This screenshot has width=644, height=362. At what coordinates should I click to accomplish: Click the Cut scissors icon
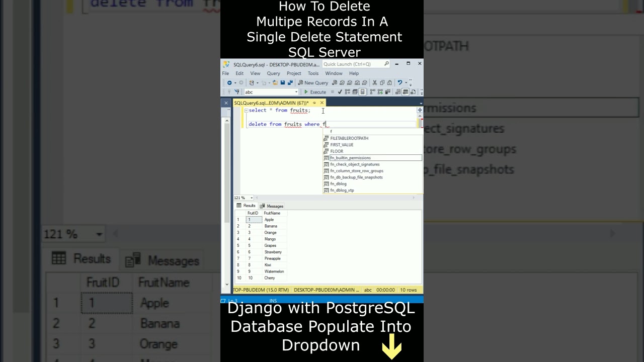374,83
